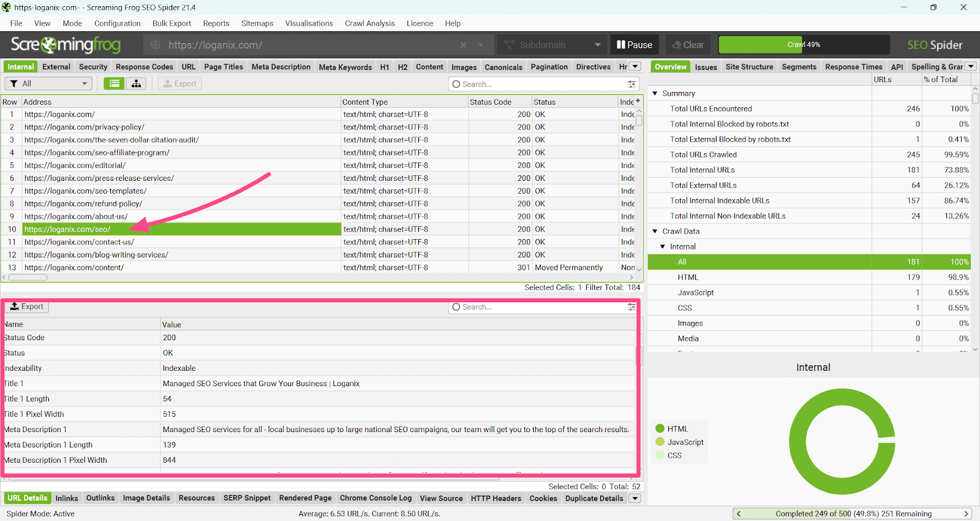Clear the URL with X icon
This screenshot has height=521, width=980.
(x=464, y=45)
